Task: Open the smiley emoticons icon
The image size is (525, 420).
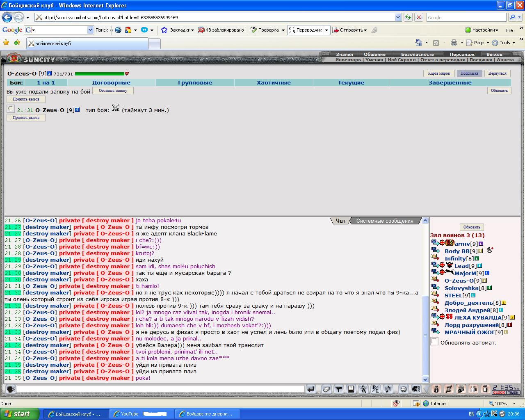Action: [404, 389]
